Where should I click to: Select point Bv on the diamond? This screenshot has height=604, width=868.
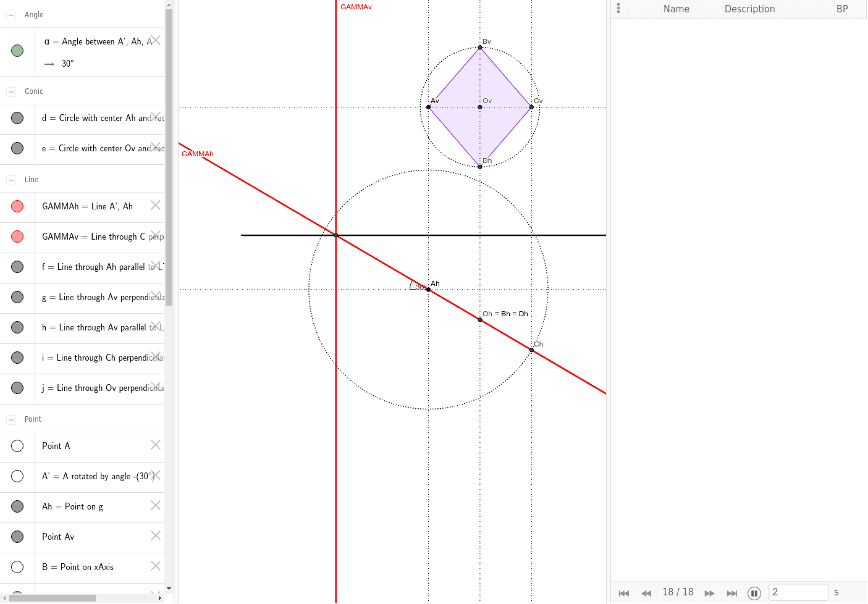(480, 48)
